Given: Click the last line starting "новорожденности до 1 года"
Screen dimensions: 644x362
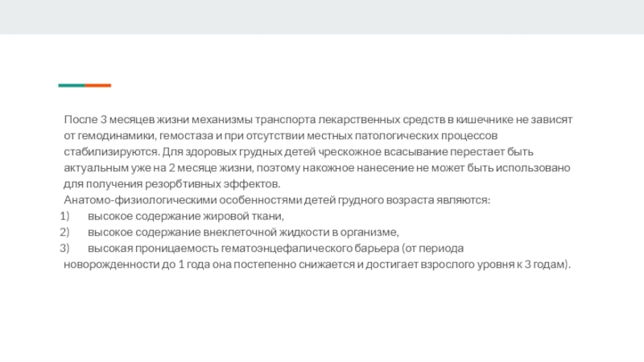Looking at the screenshot, I should (317, 264).
